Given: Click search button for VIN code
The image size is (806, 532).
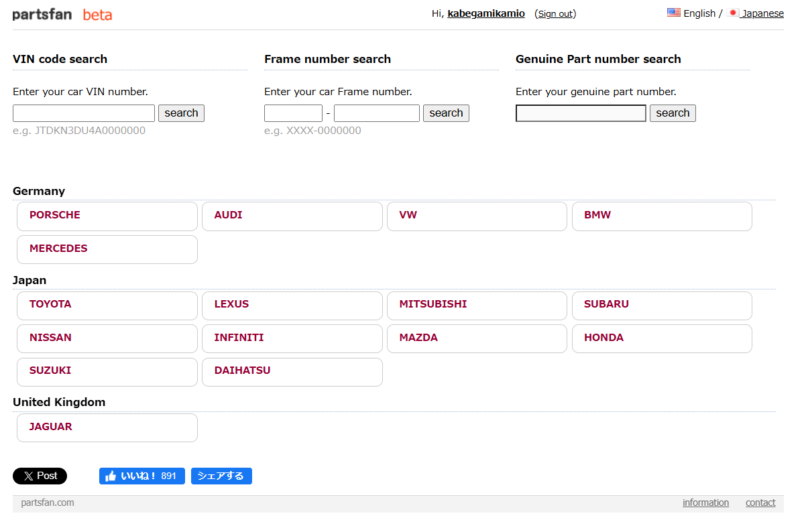Looking at the screenshot, I should (x=181, y=113).
